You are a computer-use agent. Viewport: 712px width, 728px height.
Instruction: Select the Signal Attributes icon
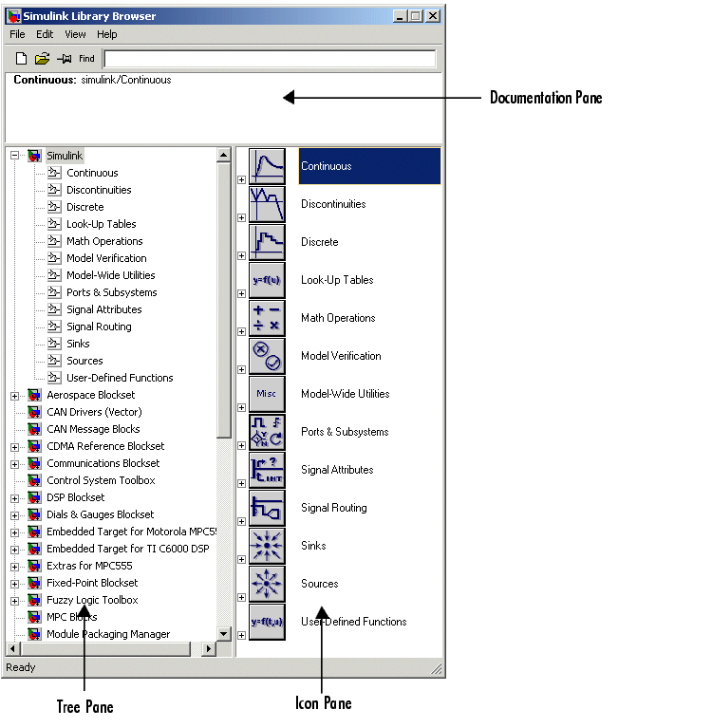point(267,471)
